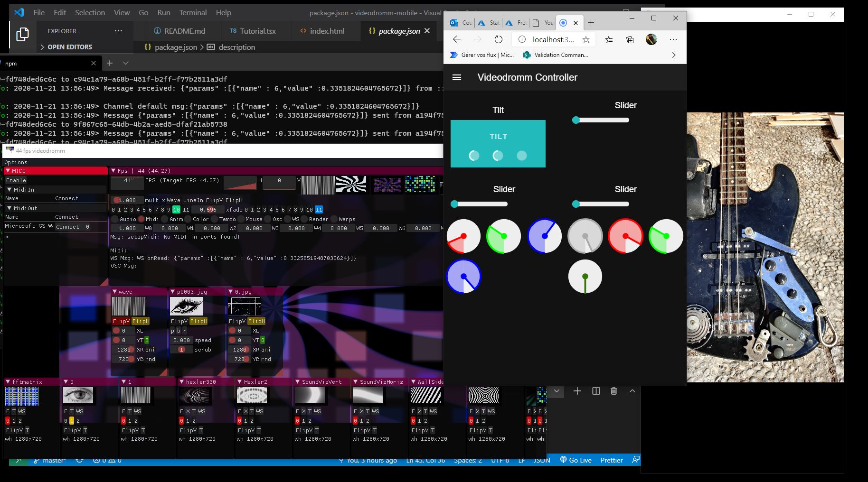The width and height of the screenshot is (868, 482).
Task: Add a new terminal tab with plus
Action: [110, 63]
